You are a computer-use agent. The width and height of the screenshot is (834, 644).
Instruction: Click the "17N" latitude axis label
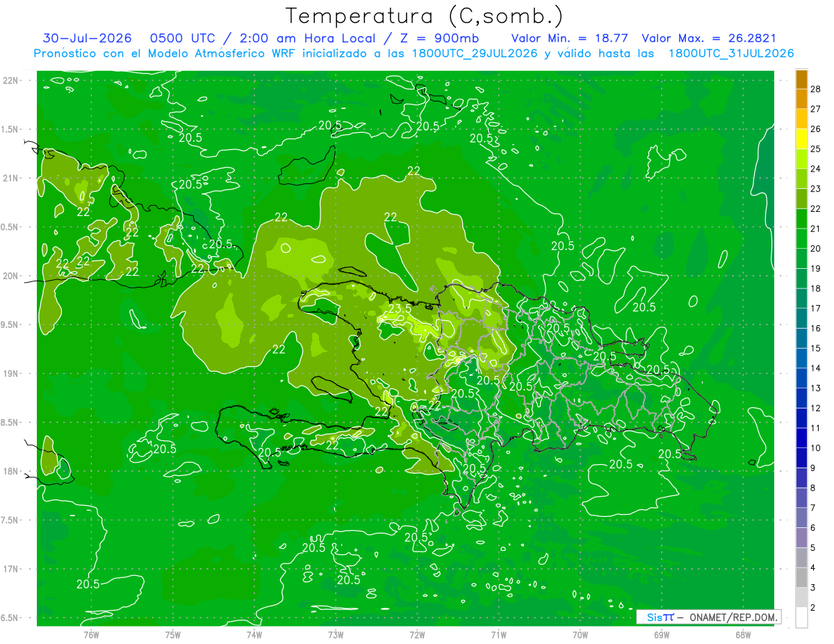[11, 569]
